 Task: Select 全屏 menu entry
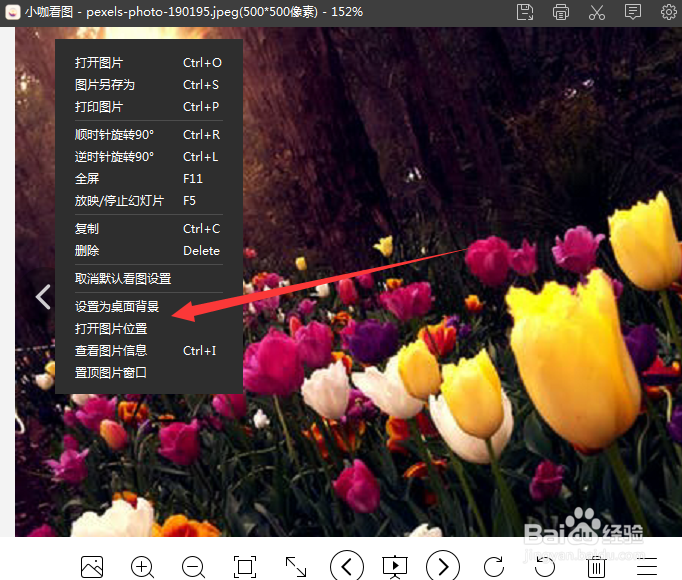click(148, 179)
